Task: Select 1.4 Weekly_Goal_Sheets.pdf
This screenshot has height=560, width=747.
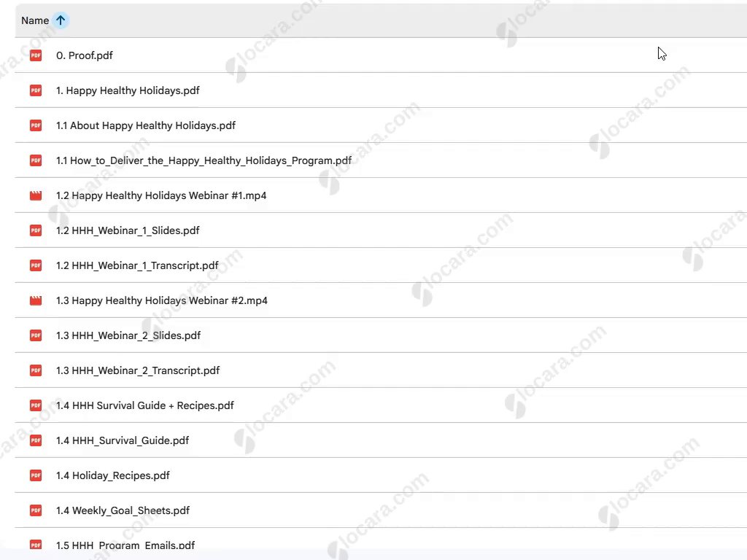Action: click(123, 510)
